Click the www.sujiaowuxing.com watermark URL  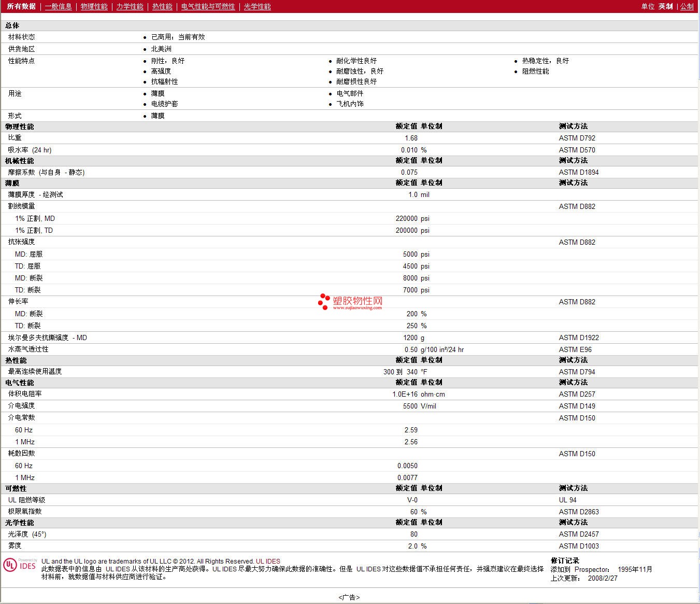click(x=357, y=307)
